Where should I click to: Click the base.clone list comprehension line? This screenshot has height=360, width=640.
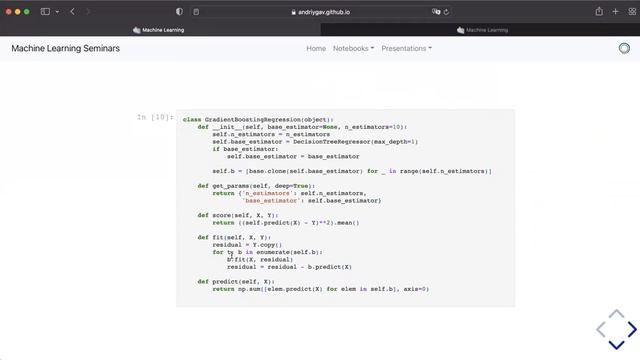click(352, 171)
